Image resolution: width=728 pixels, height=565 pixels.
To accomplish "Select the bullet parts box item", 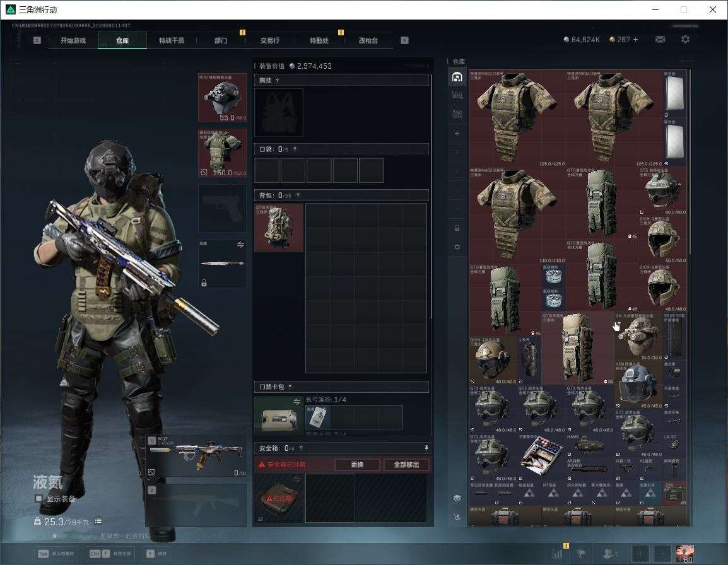I will point(541,457).
